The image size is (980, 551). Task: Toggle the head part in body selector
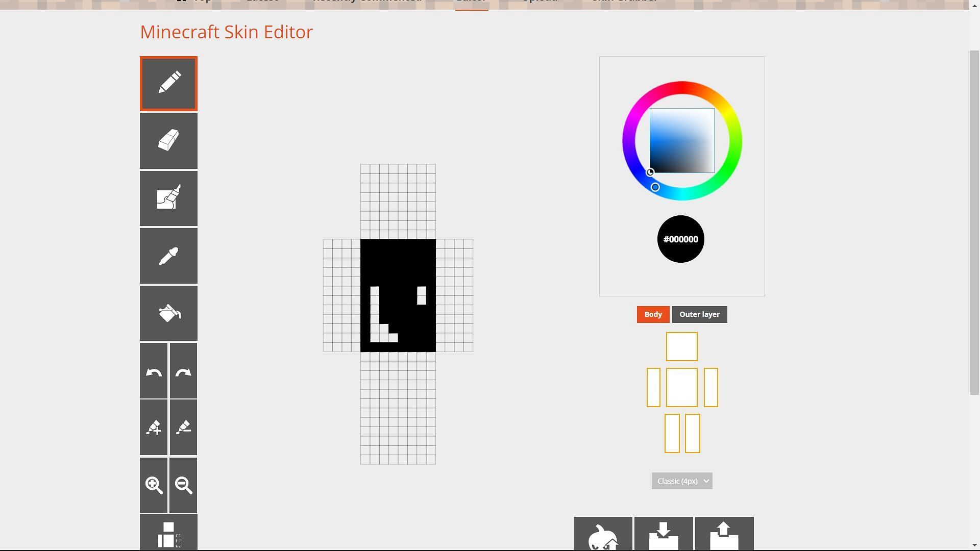coord(682,347)
